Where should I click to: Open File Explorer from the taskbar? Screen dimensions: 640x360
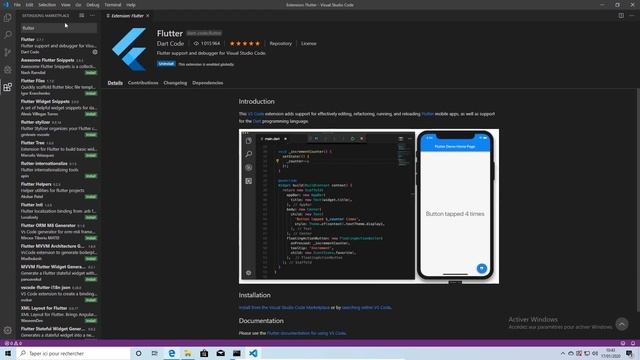point(188,353)
